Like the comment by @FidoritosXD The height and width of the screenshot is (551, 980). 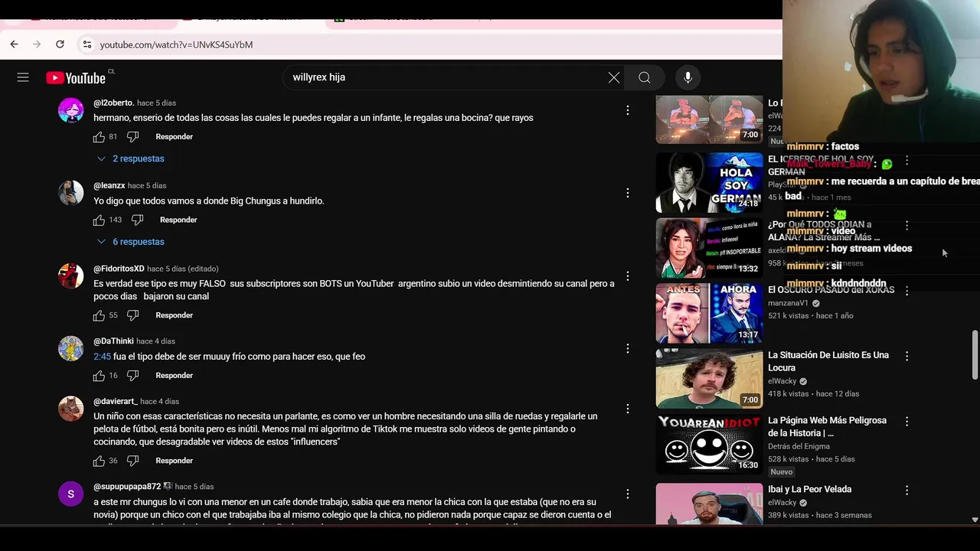point(99,315)
